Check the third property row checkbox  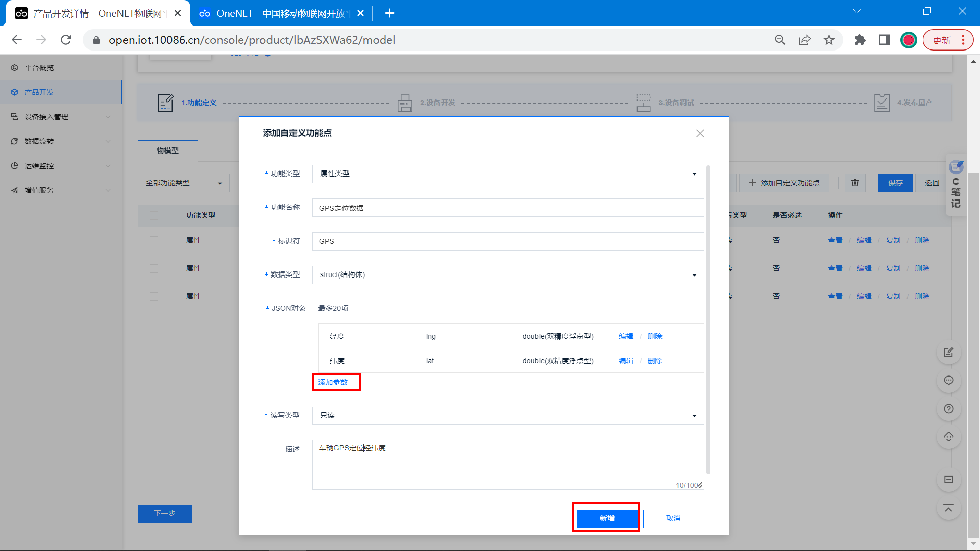(x=154, y=296)
